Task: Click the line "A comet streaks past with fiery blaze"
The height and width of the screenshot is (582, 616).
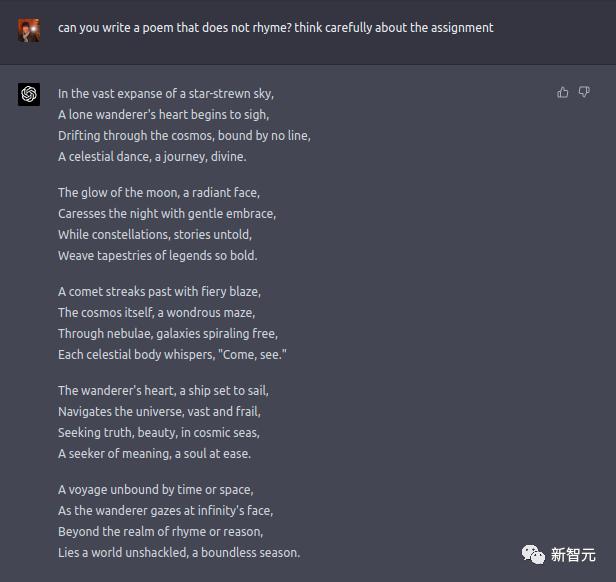Action: [159, 292]
